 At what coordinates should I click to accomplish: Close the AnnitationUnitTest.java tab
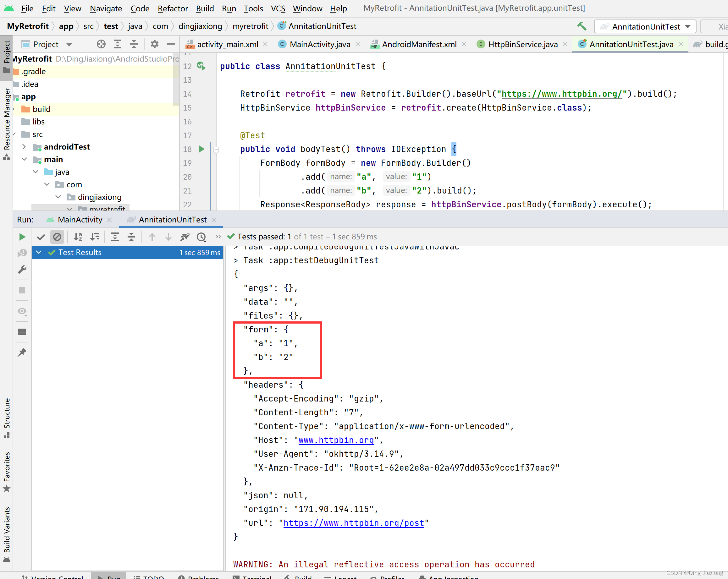tap(681, 44)
